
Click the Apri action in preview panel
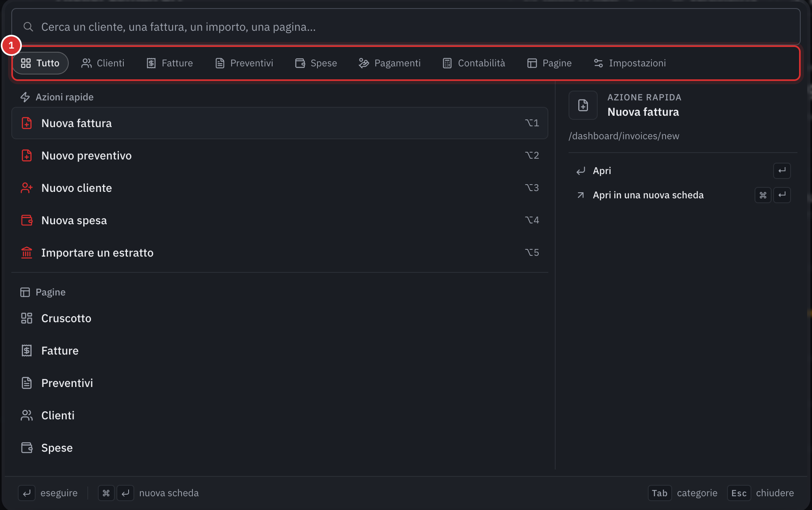click(x=683, y=171)
